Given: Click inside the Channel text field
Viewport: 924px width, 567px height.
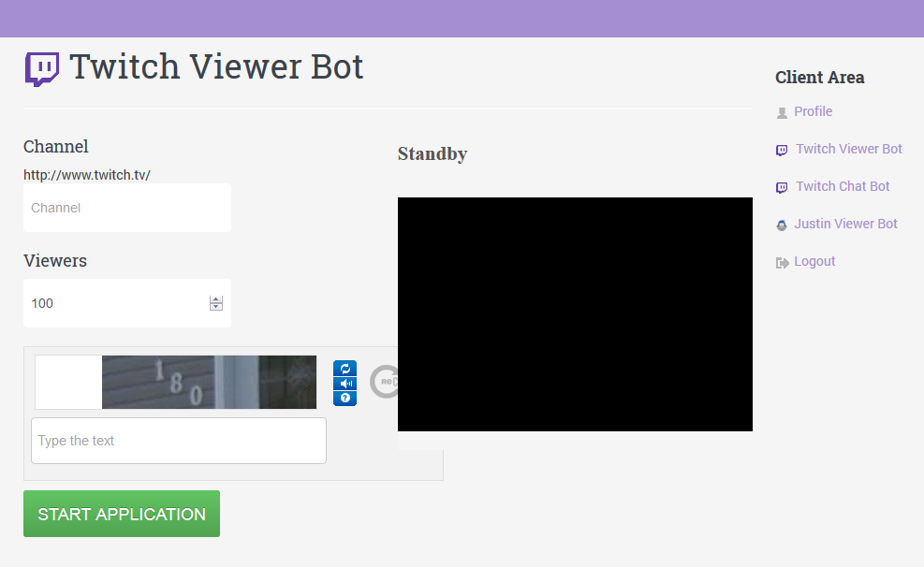Looking at the screenshot, I should (x=126, y=207).
